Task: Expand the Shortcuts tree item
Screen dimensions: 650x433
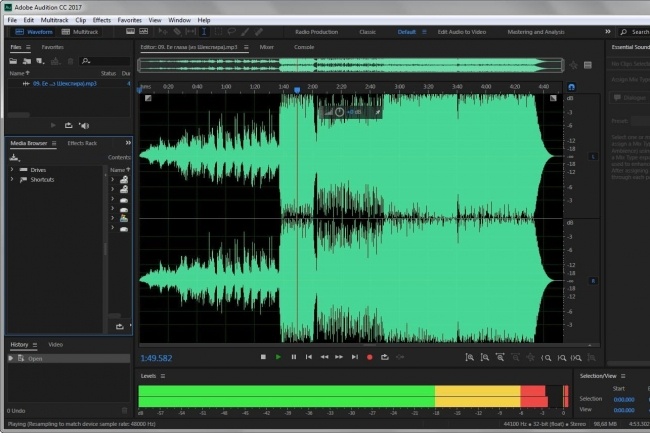Action: [12, 179]
